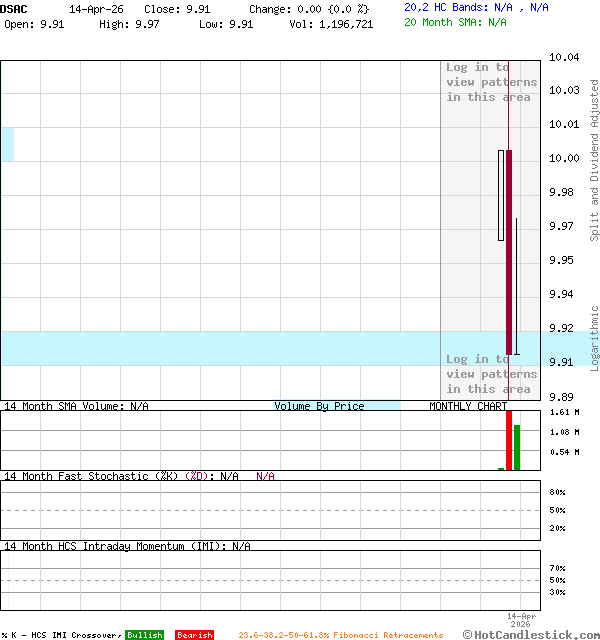Select the Volume By Price label

click(319, 406)
